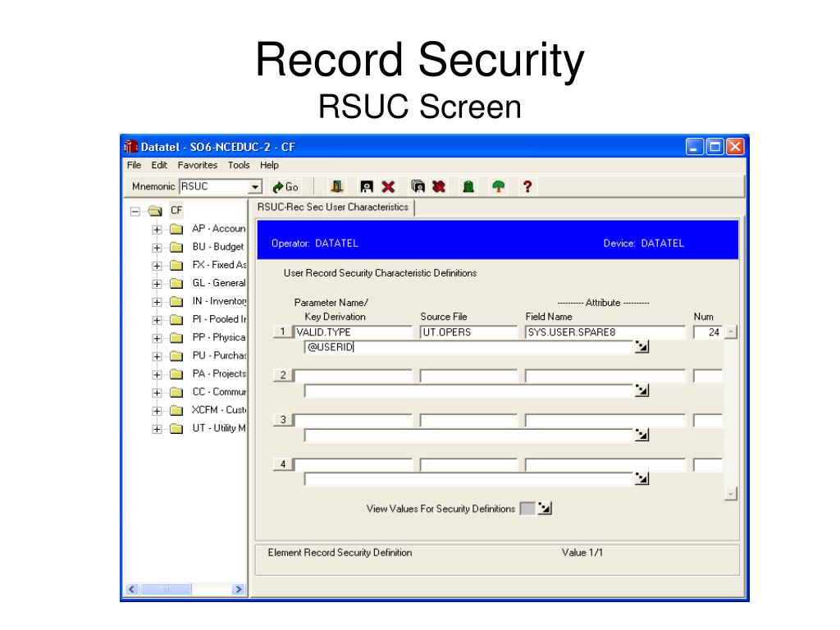Click View Values For Security Definitions field

pyautogui.click(x=527, y=509)
